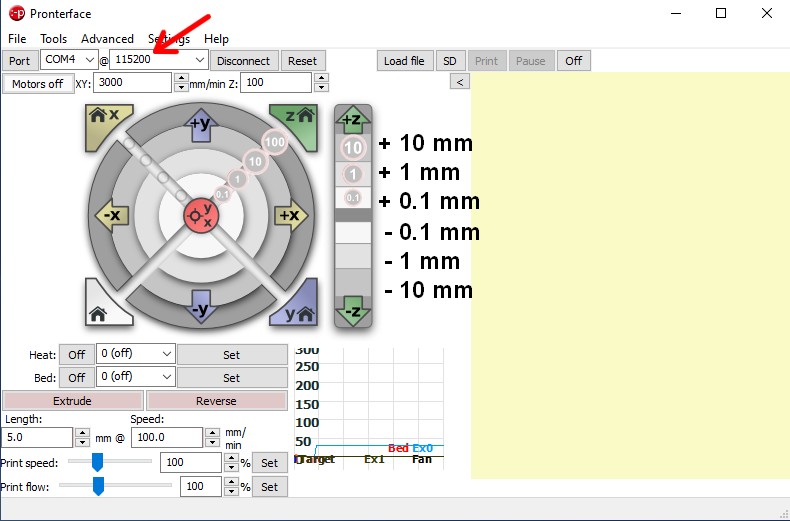
Task: Increase extrusion Speed with spinner
Action: coord(213,432)
